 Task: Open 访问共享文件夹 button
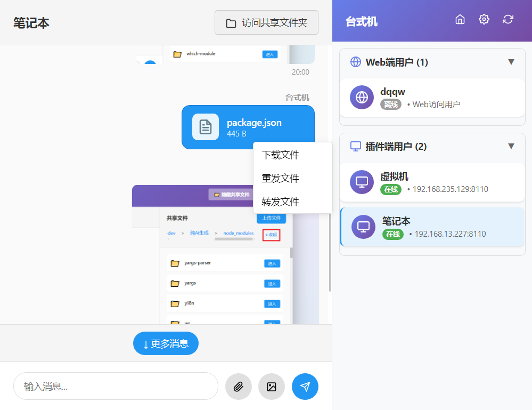coord(266,23)
